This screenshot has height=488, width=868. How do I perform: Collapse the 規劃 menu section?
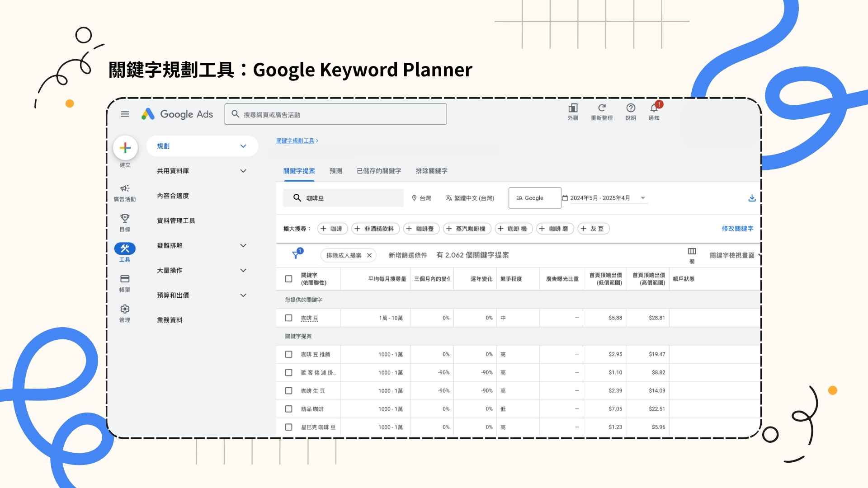[202, 146]
